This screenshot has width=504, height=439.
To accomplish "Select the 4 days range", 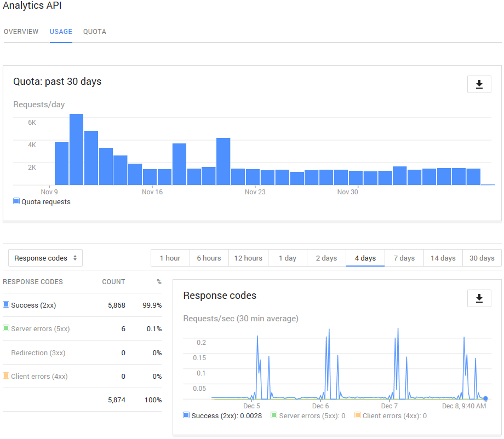I will [365, 258].
